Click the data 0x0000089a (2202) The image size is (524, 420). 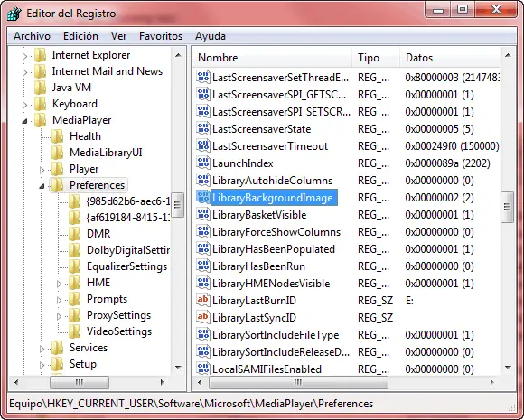447,163
